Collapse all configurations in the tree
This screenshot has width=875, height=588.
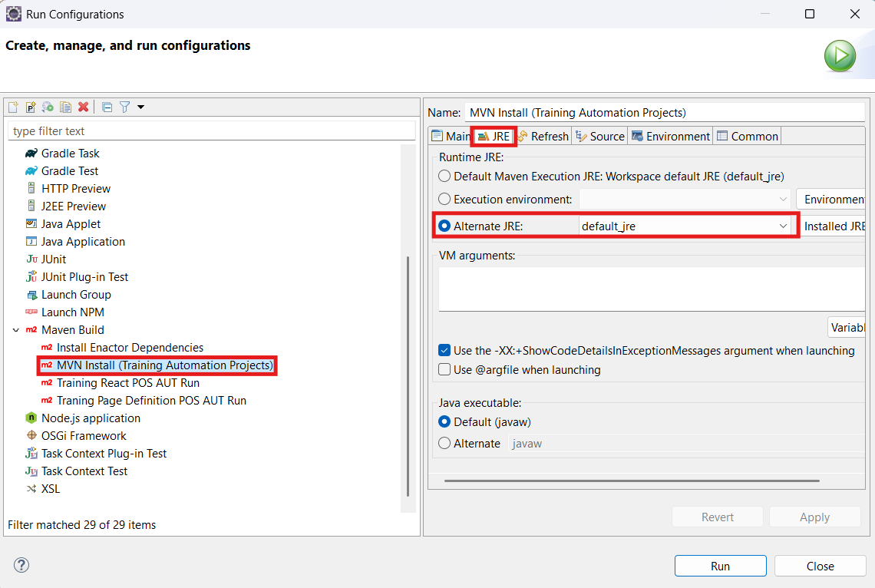point(107,107)
